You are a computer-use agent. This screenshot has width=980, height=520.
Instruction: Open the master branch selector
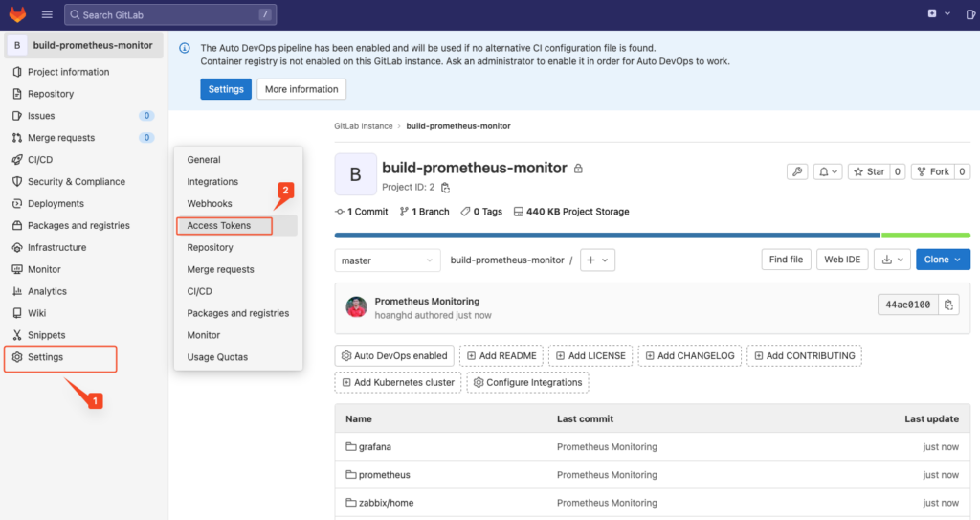[388, 260]
